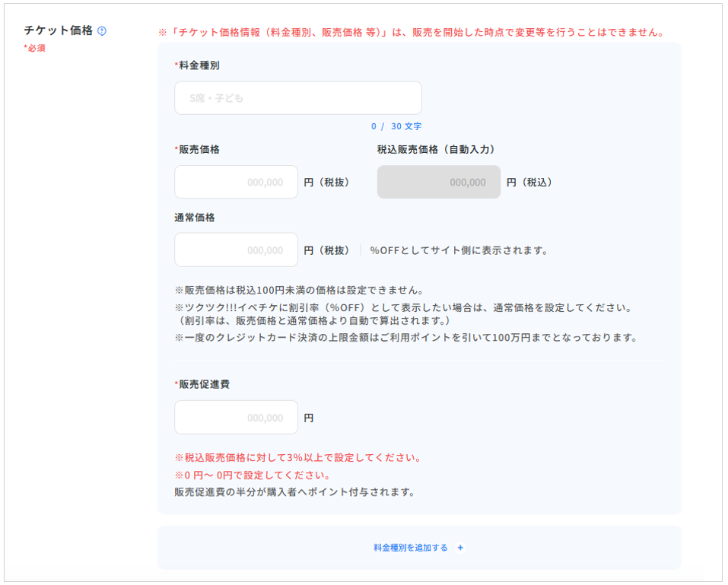Focus the 料金種別 text field
This screenshot has height=585, width=728.
pos(297,98)
